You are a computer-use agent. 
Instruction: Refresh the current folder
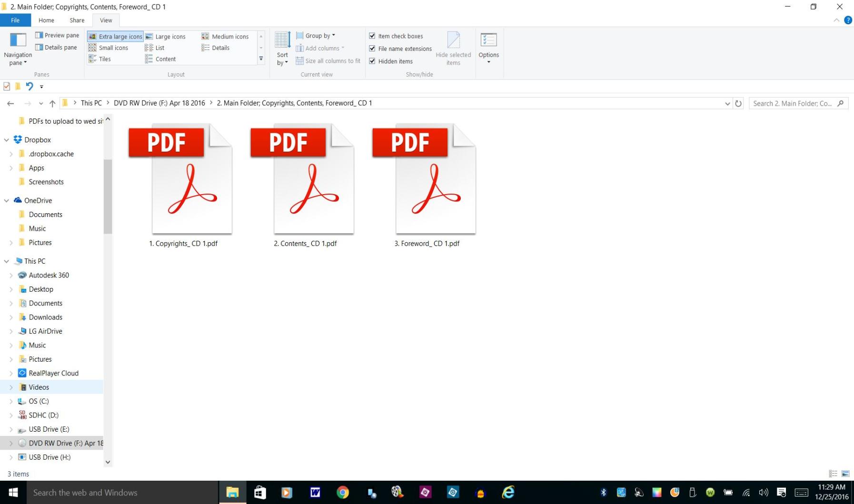(x=738, y=103)
